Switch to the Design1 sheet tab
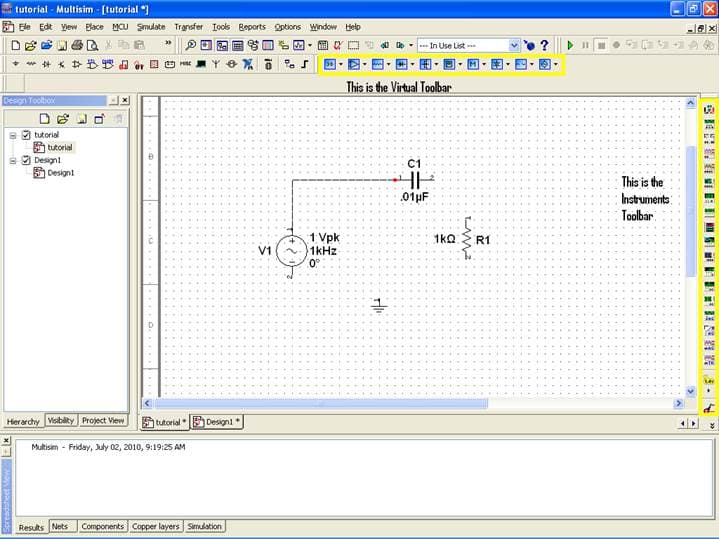The width and height of the screenshot is (719, 539). (x=217, y=422)
